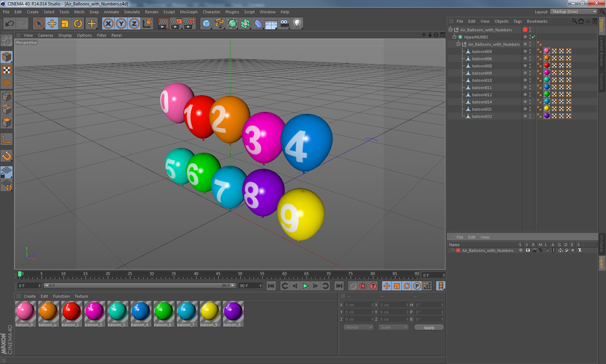
Task: Jump to the animation end
Action: (x=339, y=286)
